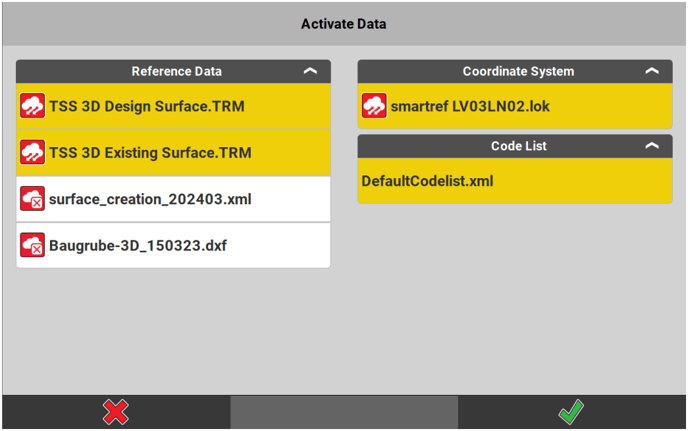688x431 pixels.
Task: Cancel with the red X icon
Action: coord(116,412)
